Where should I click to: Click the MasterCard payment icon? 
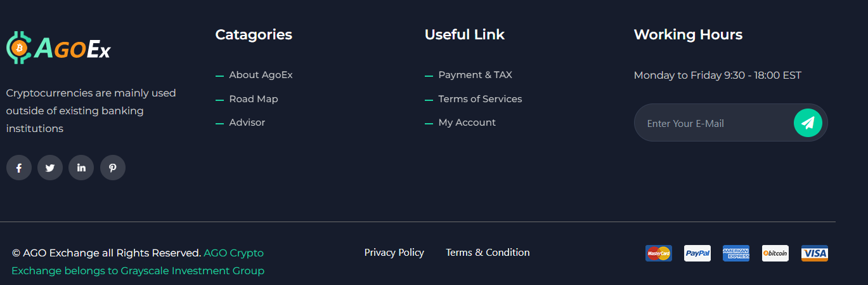pyautogui.click(x=658, y=253)
